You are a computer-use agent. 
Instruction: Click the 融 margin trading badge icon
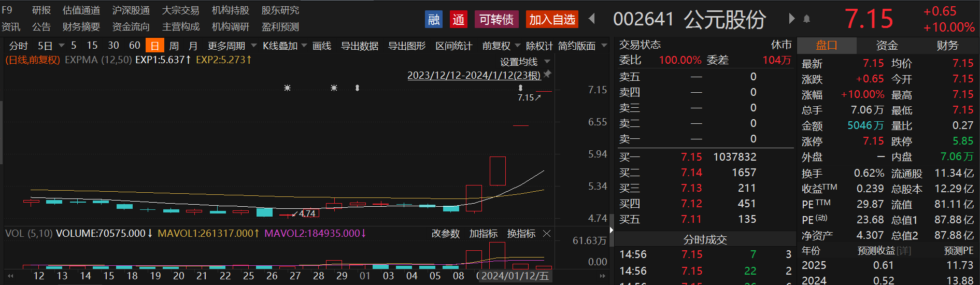pos(433,19)
